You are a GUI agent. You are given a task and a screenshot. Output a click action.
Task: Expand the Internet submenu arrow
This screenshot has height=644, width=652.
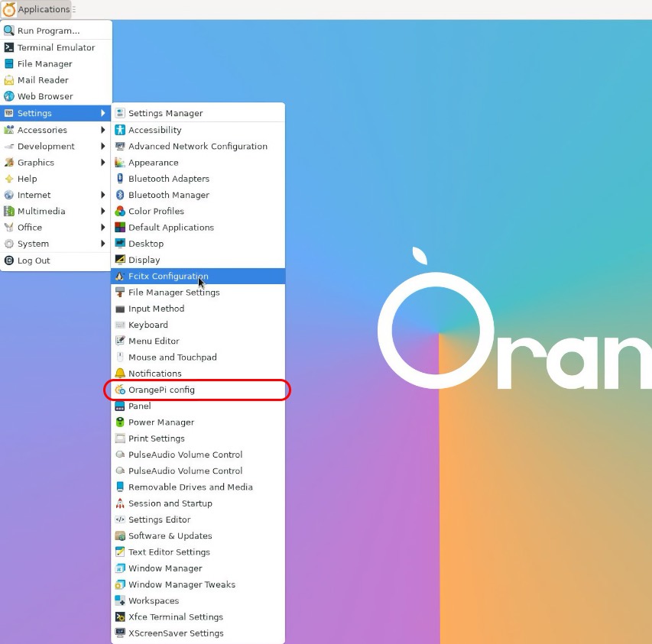pyautogui.click(x=102, y=195)
